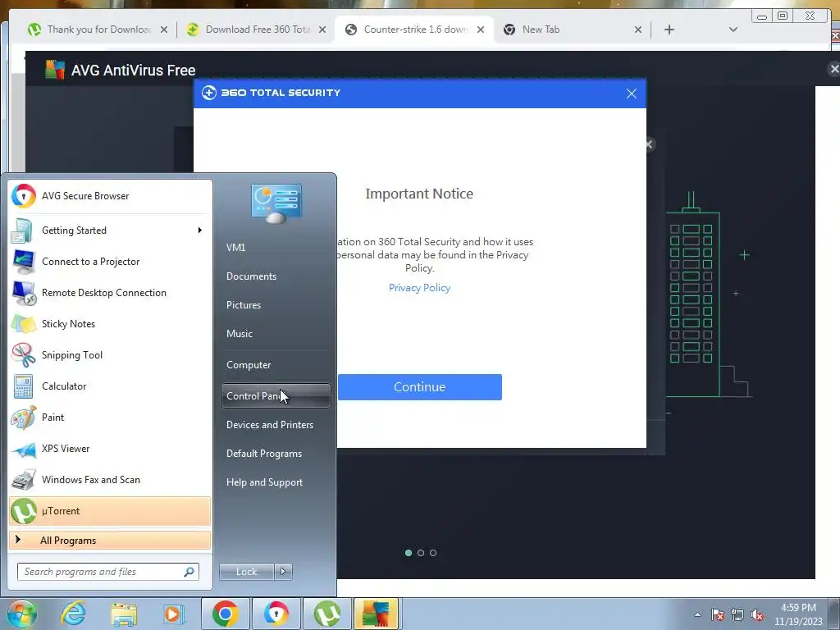The height and width of the screenshot is (630, 840).
Task: Open the shutdown options arrow next to Lock
Action: point(283,572)
